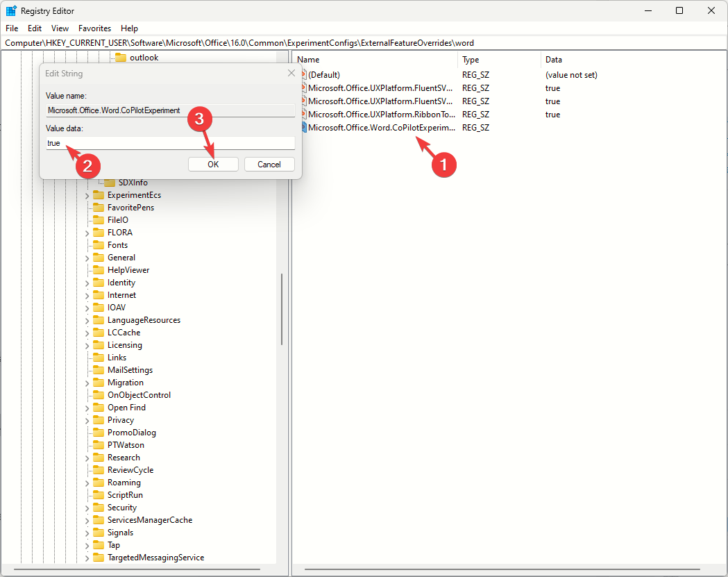Click the General folder icon
Image resolution: width=728 pixels, height=577 pixels.
tap(99, 258)
